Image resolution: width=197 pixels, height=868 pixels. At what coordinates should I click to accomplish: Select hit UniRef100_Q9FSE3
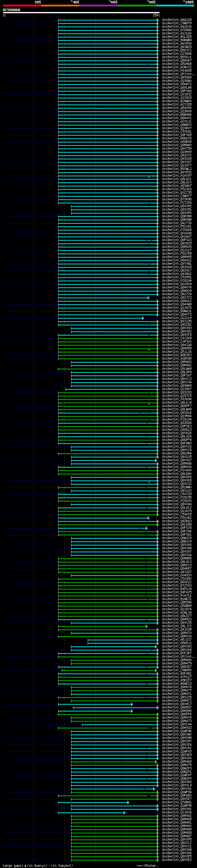[x=177, y=426]
